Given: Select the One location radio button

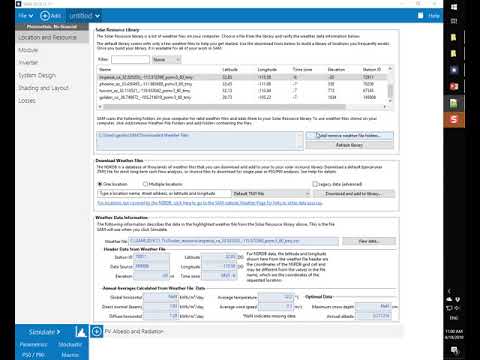Looking at the screenshot, I should [100, 184].
